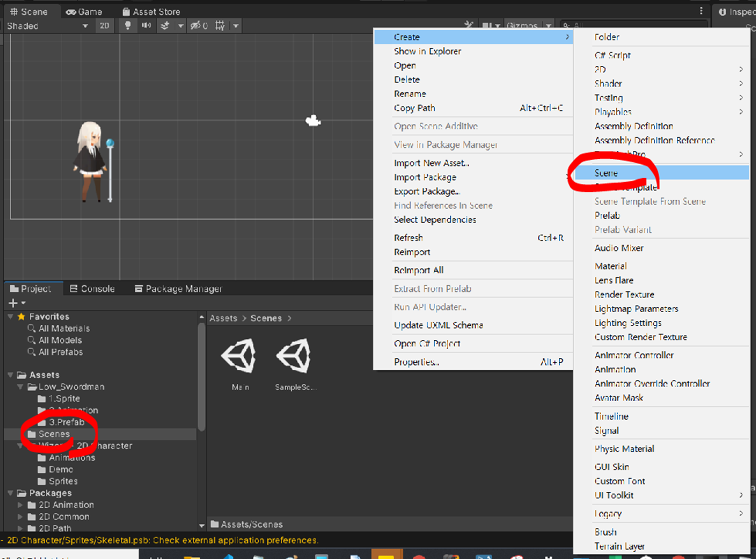Select All Materials saved search

click(x=64, y=329)
